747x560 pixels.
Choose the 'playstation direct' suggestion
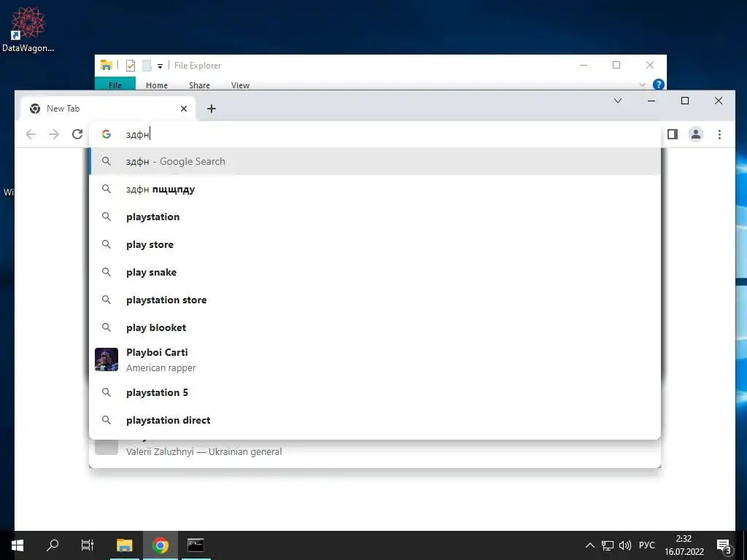click(x=375, y=420)
